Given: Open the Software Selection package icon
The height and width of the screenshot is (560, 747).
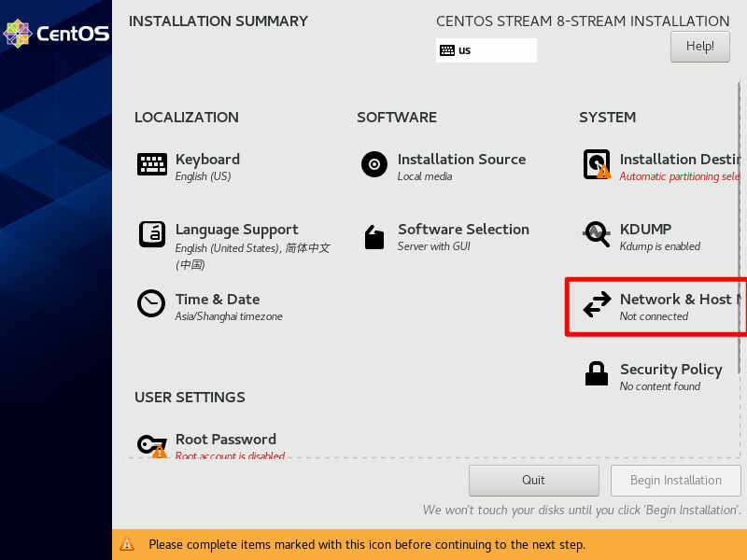Looking at the screenshot, I should pos(374,237).
